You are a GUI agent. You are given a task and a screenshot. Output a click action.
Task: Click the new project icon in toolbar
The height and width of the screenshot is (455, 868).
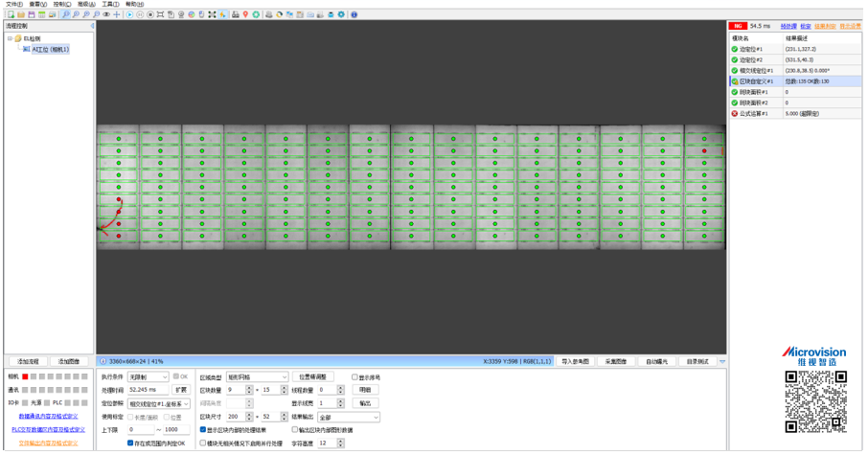[x=11, y=14]
